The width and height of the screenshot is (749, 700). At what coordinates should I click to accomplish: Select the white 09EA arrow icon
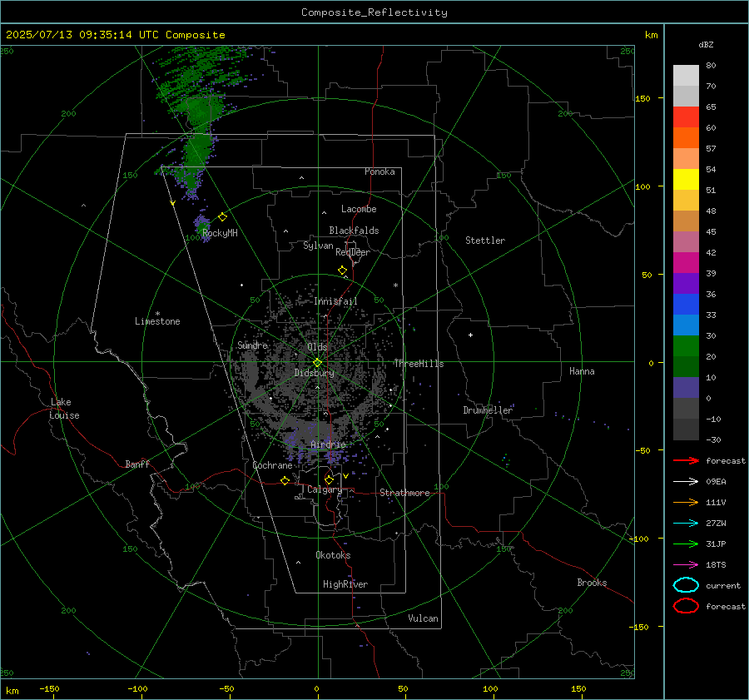(686, 481)
